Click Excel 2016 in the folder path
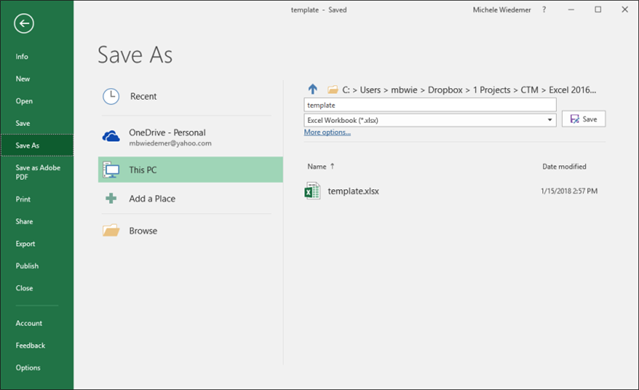 (572, 90)
